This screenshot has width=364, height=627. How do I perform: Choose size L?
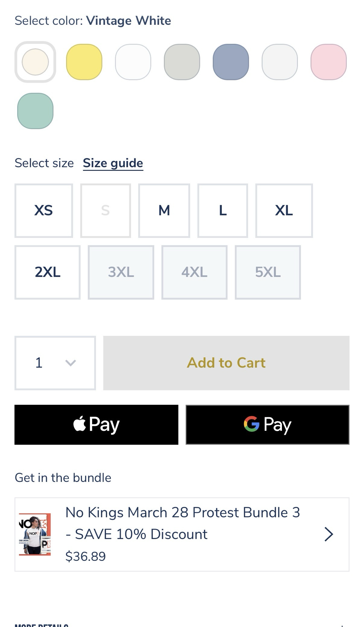pos(223,211)
